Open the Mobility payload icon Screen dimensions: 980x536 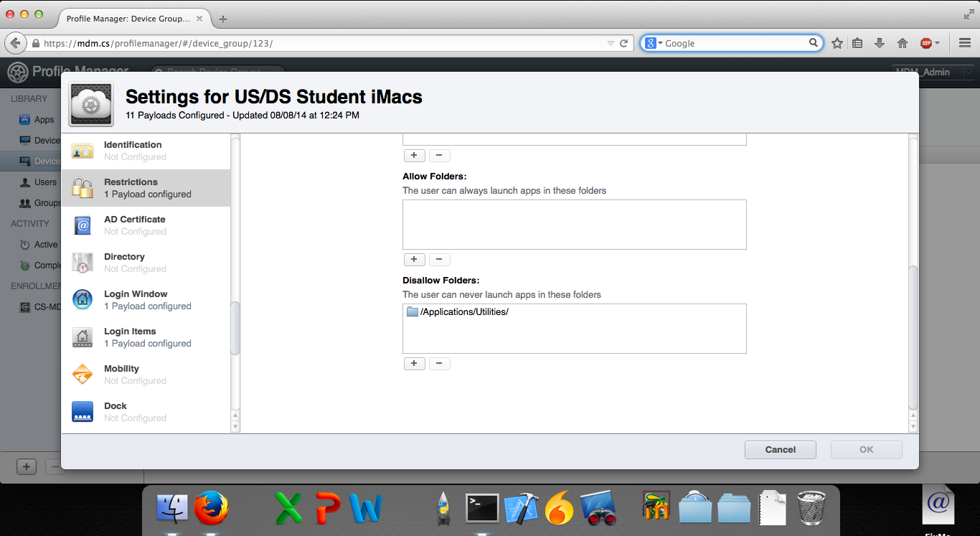click(x=83, y=374)
